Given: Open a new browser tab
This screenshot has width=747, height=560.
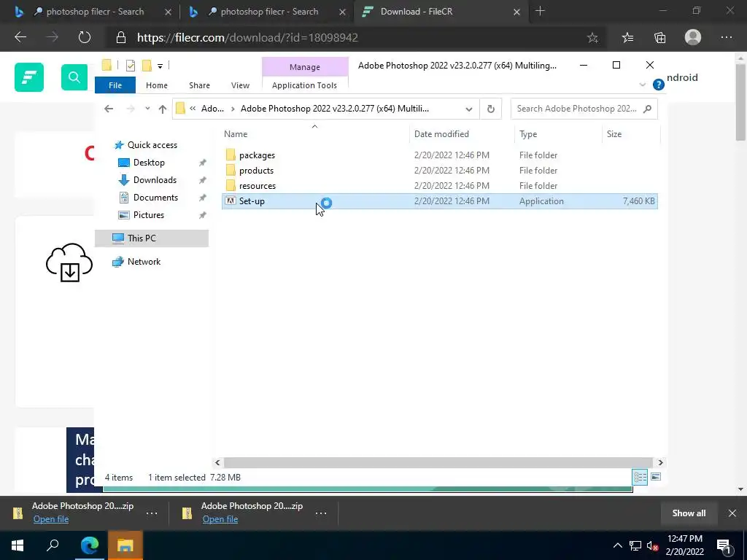Looking at the screenshot, I should (x=540, y=11).
